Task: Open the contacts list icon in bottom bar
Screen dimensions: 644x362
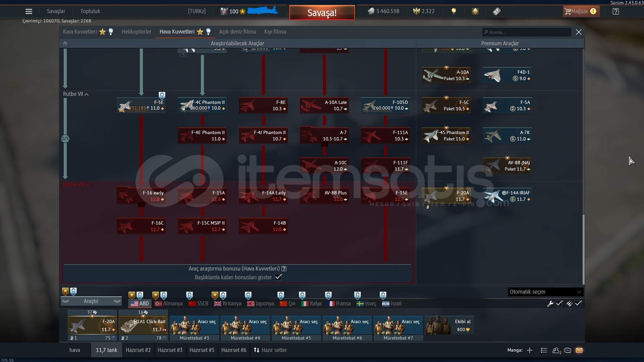Action: (556, 350)
